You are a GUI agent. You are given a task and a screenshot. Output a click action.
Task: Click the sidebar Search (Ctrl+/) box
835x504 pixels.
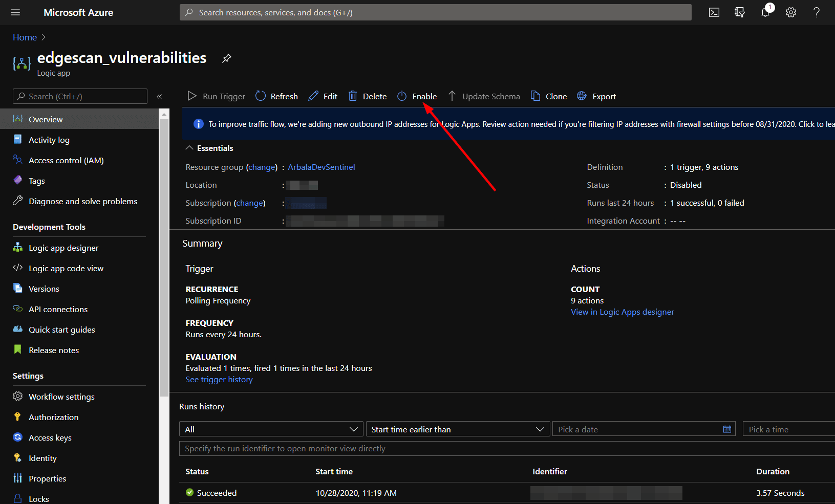click(80, 96)
